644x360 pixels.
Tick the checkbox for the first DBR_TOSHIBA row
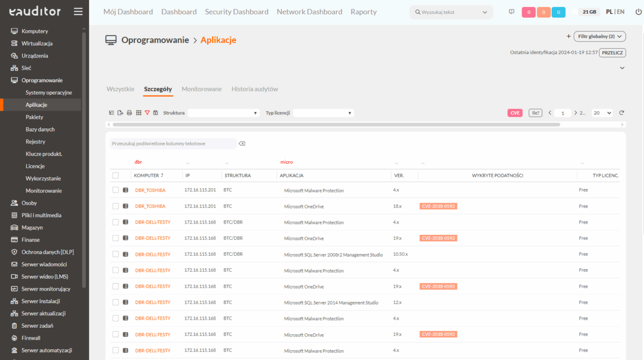[x=115, y=190]
